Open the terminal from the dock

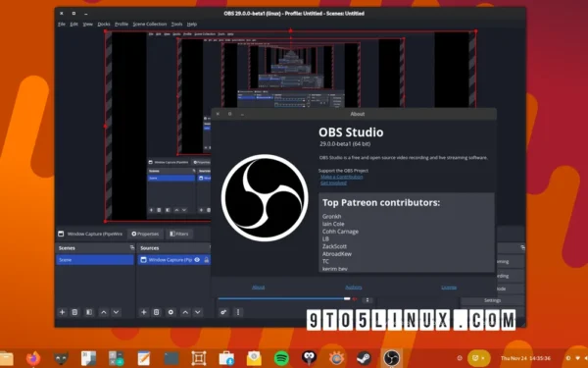click(x=171, y=358)
